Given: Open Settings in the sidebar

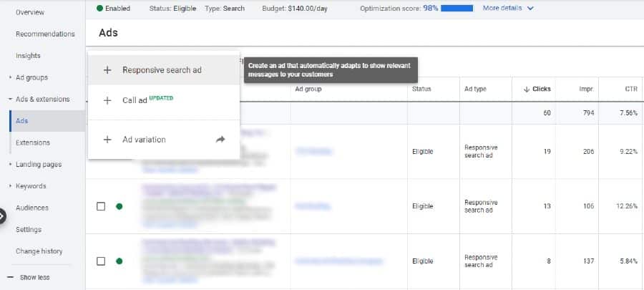Looking at the screenshot, I should [x=29, y=230].
